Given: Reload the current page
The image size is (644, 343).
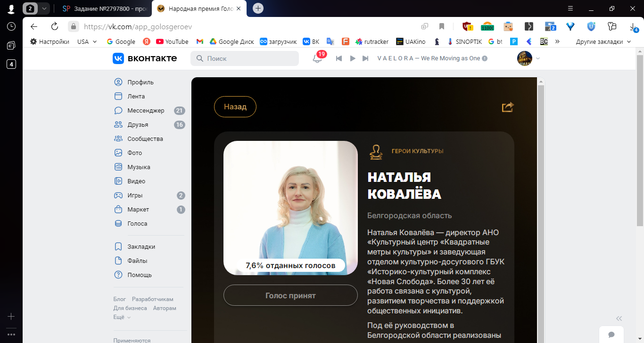Looking at the screenshot, I should 54,26.
